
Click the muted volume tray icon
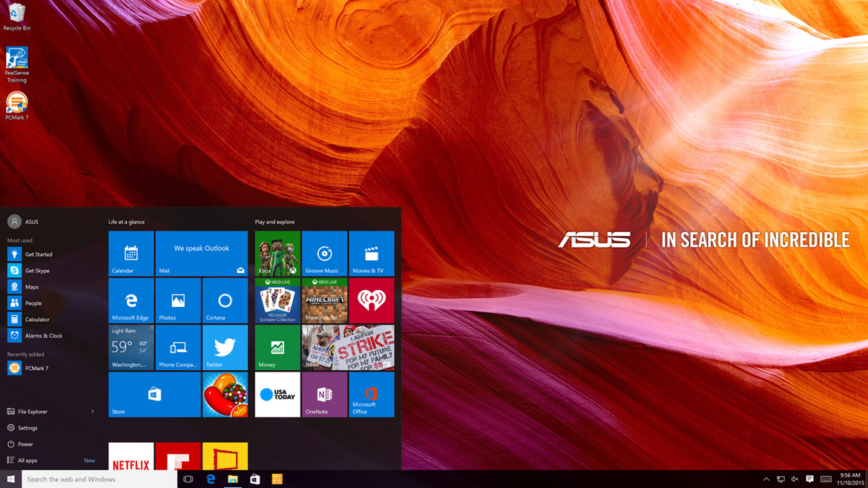click(x=795, y=479)
